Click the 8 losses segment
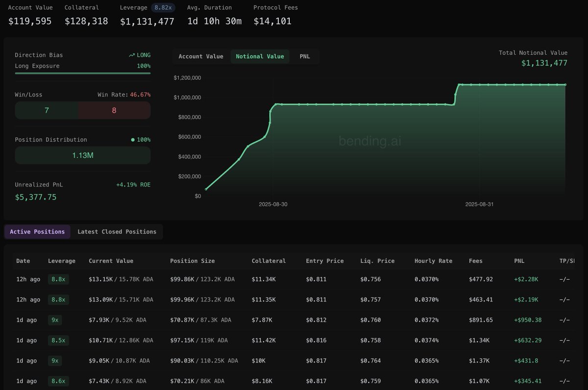 point(114,110)
